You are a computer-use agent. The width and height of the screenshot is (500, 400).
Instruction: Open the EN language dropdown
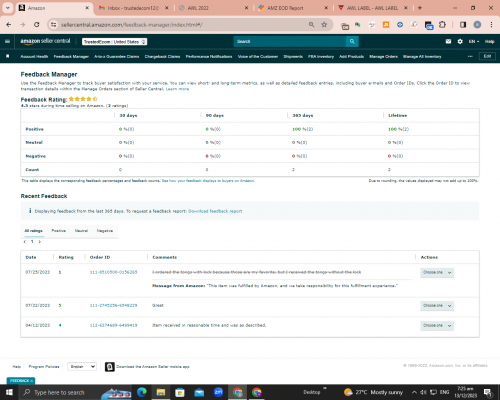474,42
